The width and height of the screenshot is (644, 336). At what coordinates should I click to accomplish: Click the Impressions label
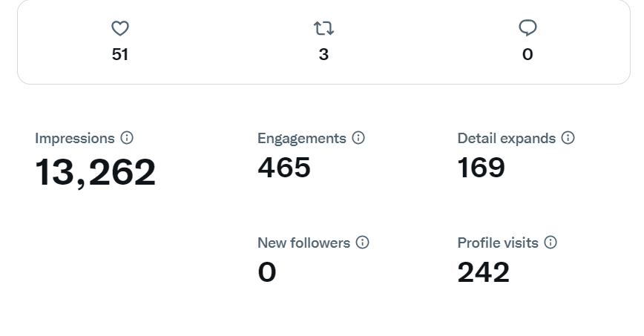(75, 139)
